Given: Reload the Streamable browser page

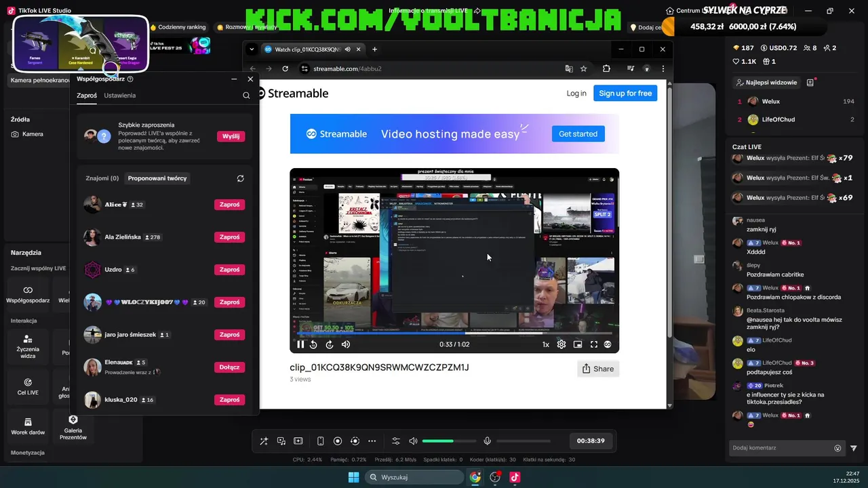Looking at the screenshot, I should (x=285, y=68).
